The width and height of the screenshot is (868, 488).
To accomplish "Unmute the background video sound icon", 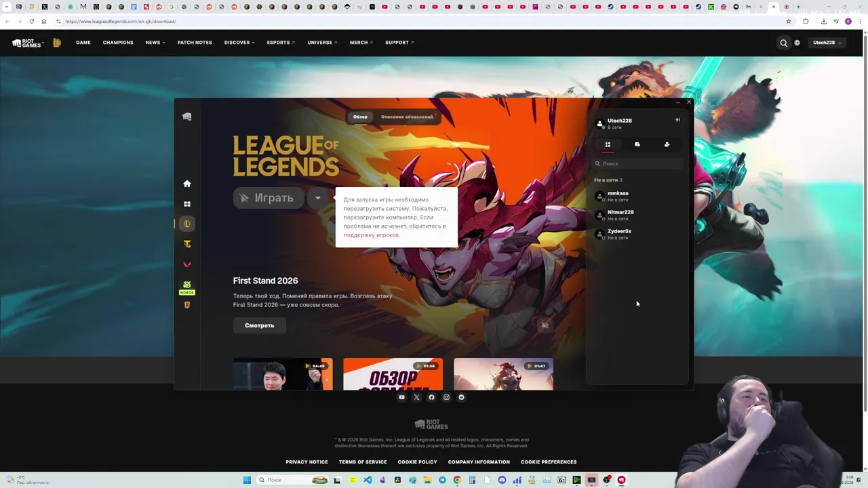I will click(545, 325).
